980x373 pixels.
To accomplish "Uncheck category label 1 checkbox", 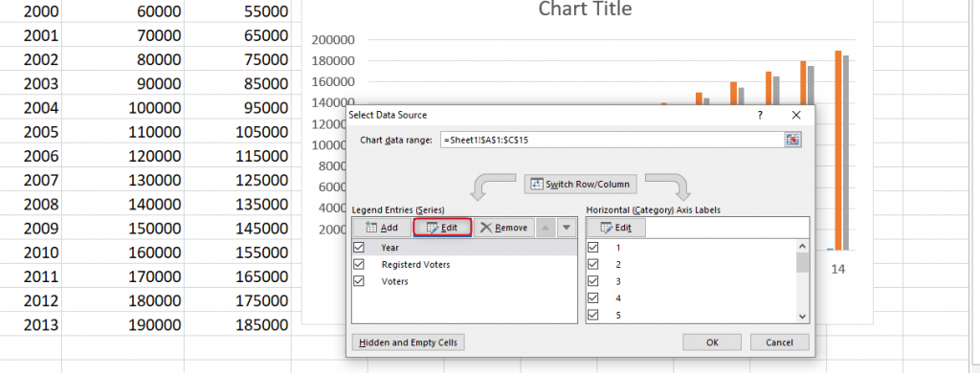I will (593, 248).
